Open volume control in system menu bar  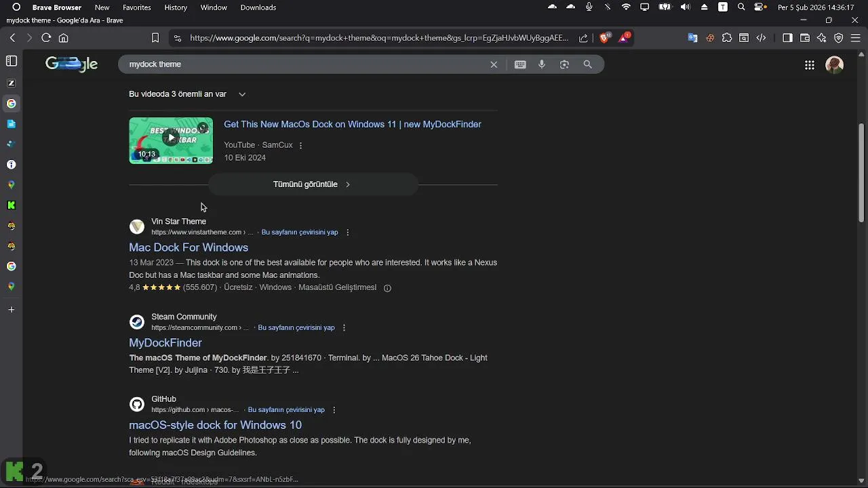click(x=686, y=7)
